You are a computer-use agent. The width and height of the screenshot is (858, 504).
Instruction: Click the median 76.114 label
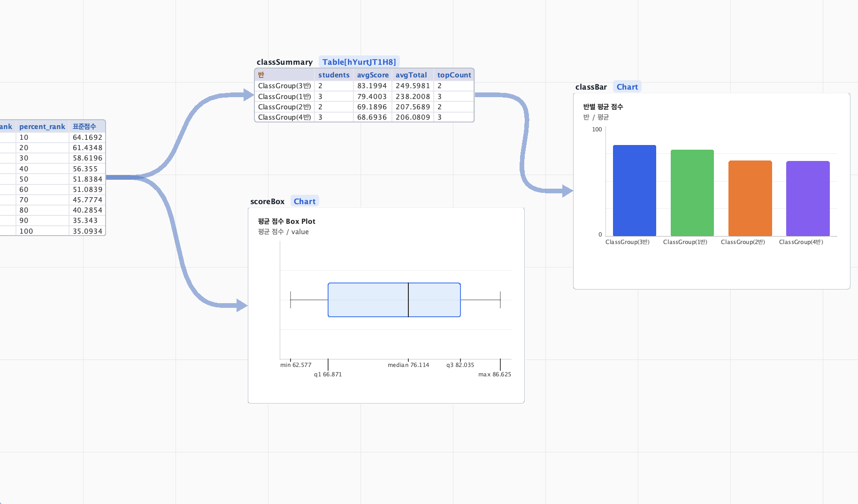tap(408, 365)
